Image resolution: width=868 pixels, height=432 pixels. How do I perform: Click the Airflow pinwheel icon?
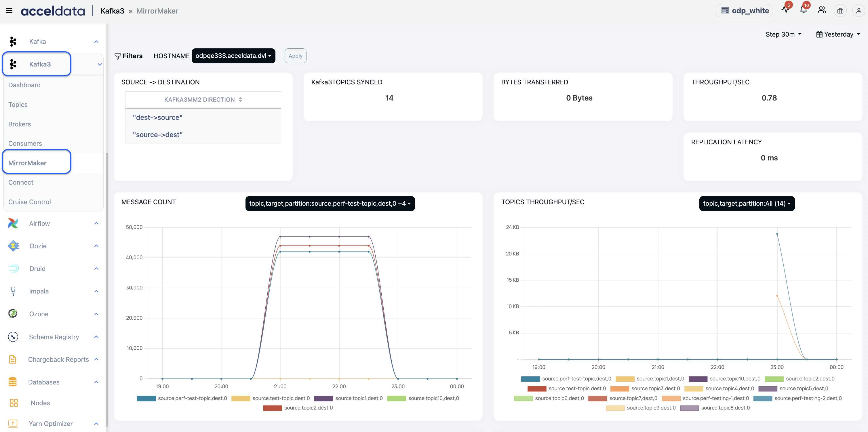tap(13, 223)
